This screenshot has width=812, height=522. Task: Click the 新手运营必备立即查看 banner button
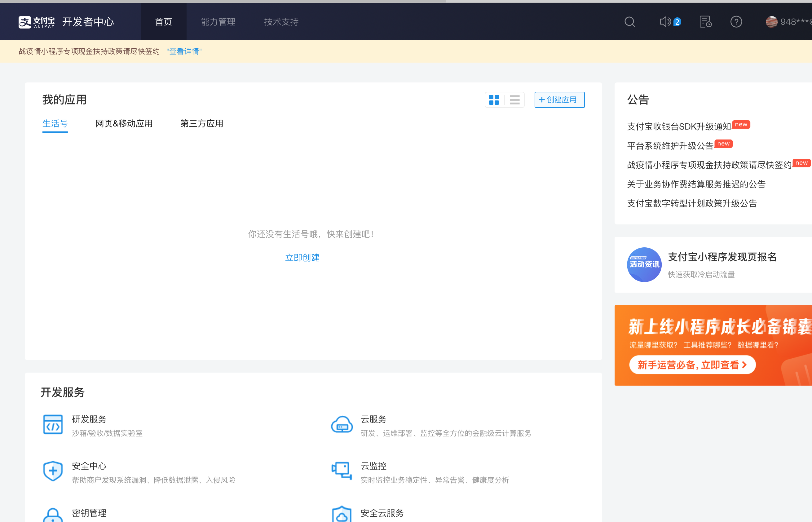click(x=692, y=365)
